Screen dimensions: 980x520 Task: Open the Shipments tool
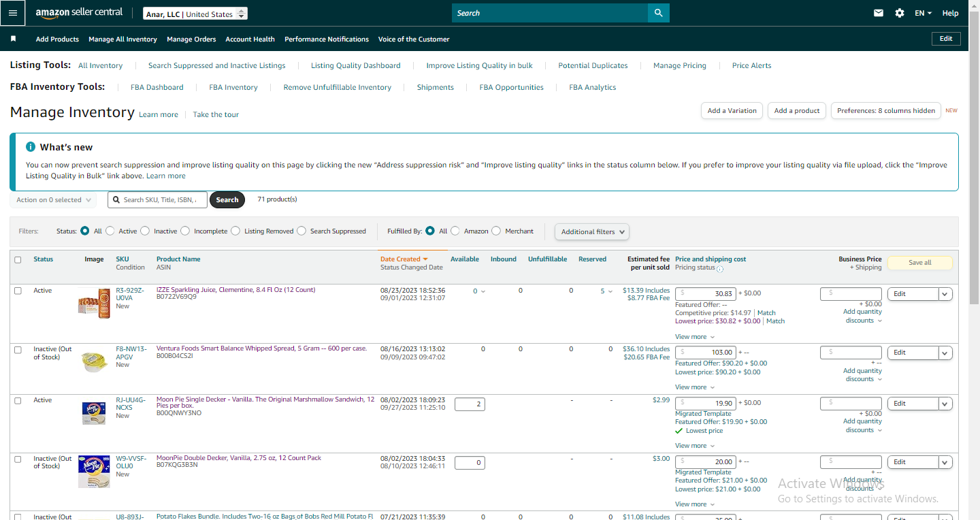436,88
